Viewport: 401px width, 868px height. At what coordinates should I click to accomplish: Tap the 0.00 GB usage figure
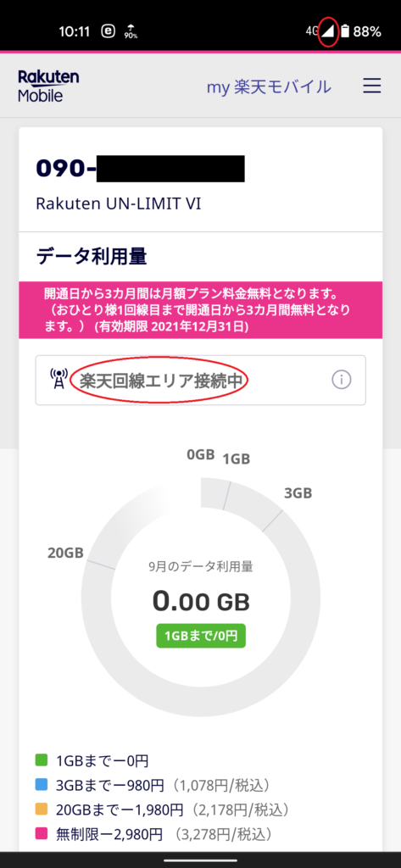[200, 602]
